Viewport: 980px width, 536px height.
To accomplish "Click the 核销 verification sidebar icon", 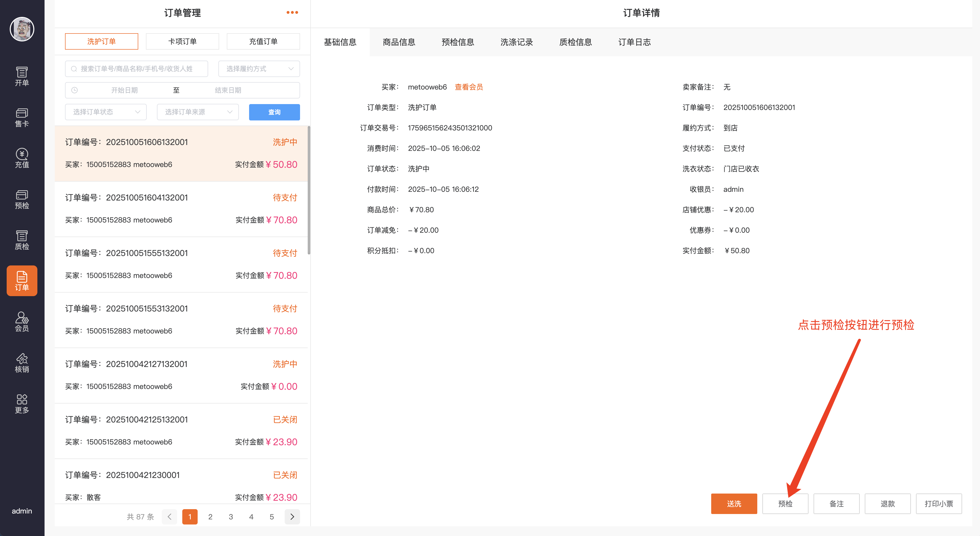I will pos(22,363).
